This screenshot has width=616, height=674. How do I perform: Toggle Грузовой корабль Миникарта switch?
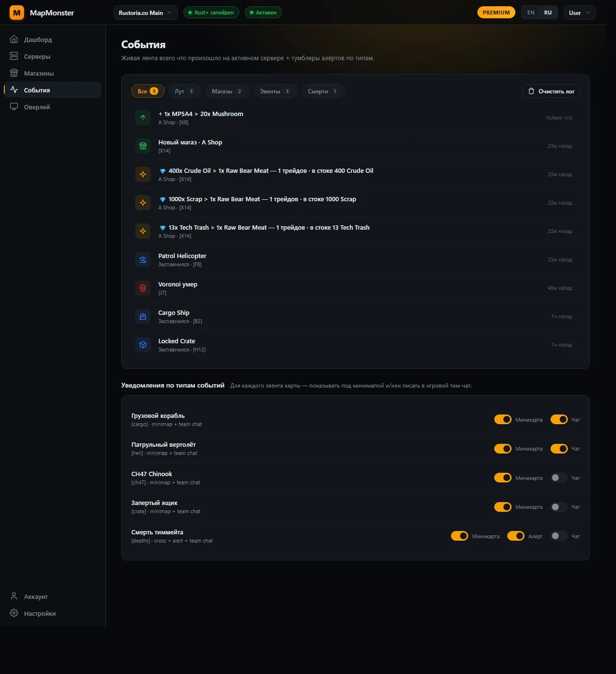click(503, 419)
